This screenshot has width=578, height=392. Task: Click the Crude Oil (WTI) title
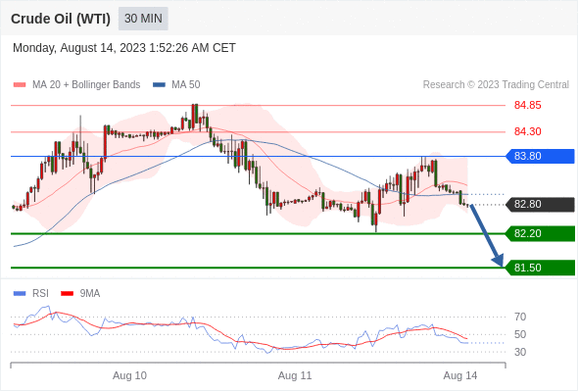pos(61,19)
